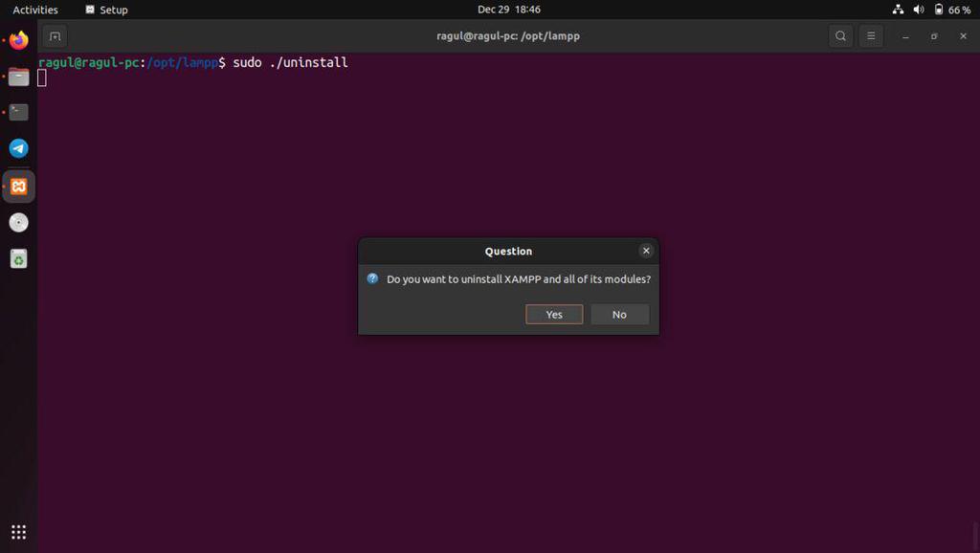Screen dimensions: 980x553
Task: Open Files manager from the dock
Action: coord(19,77)
